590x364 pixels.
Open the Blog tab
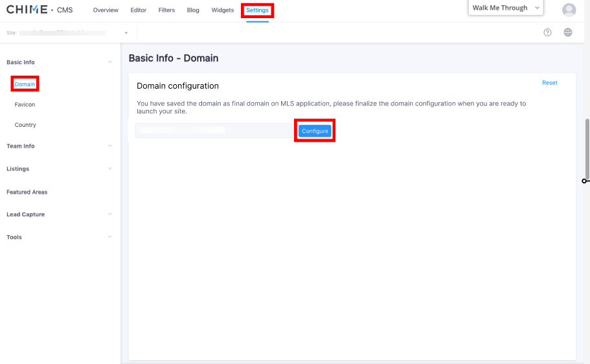coord(193,10)
